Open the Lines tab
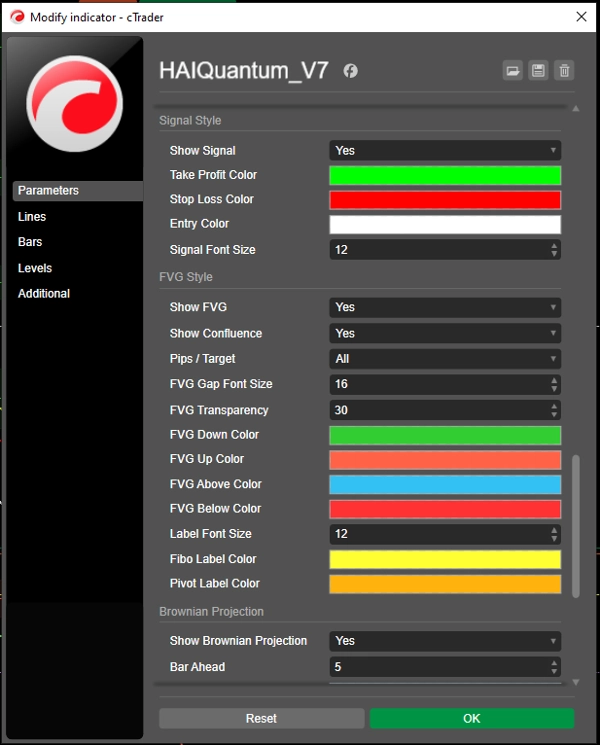 click(x=32, y=217)
